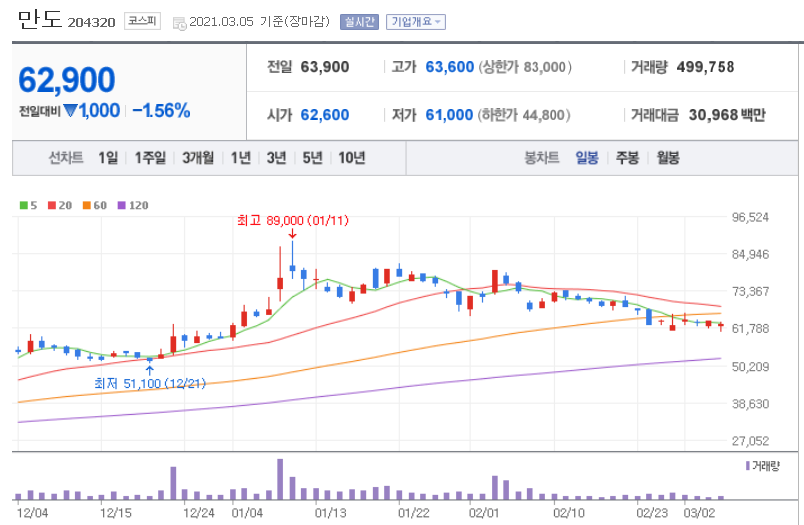Click the 96,524 price axis label
The image size is (804, 525).
pyautogui.click(x=751, y=217)
